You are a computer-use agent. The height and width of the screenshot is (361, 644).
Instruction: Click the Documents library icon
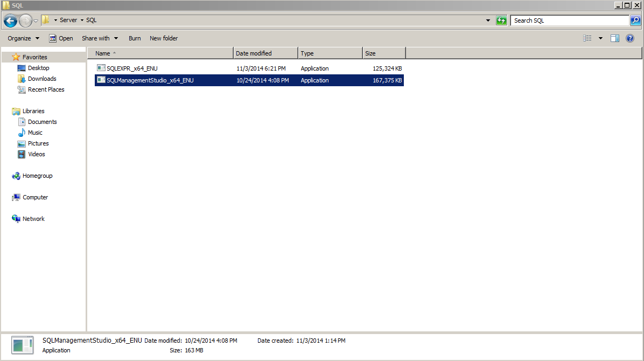[x=22, y=122]
